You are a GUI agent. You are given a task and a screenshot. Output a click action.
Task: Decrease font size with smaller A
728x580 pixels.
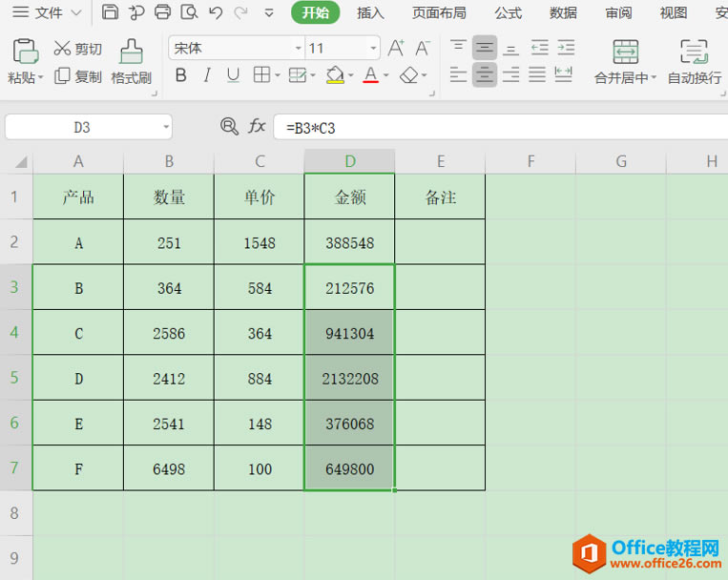[423, 48]
